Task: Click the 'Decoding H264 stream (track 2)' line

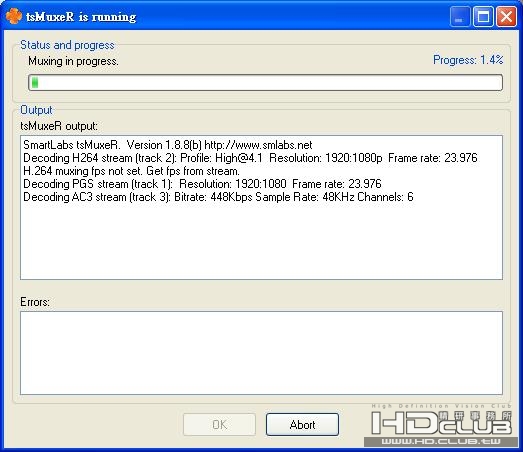Action: (250, 158)
